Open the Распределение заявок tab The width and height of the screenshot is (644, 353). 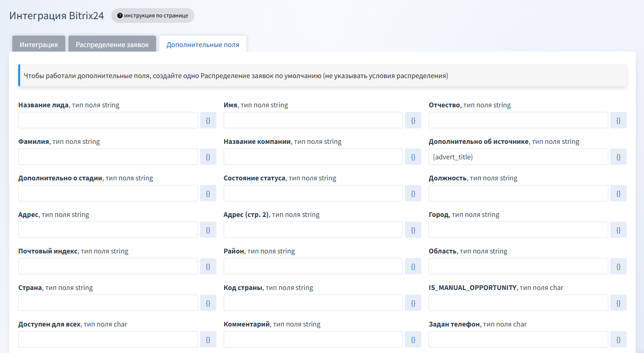(x=112, y=44)
